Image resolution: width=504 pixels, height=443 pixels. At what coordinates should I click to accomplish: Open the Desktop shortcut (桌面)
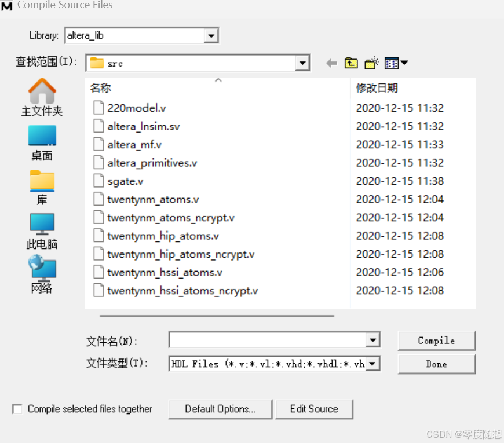tap(42, 143)
